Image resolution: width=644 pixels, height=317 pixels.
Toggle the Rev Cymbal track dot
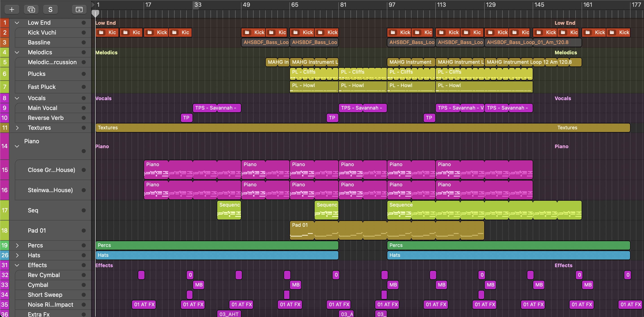click(x=84, y=275)
